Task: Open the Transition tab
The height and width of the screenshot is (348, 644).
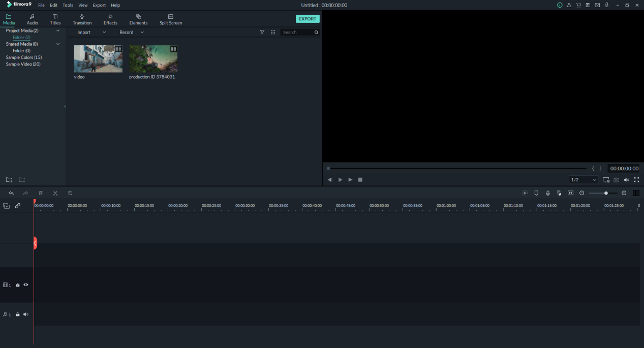Action: (82, 19)
